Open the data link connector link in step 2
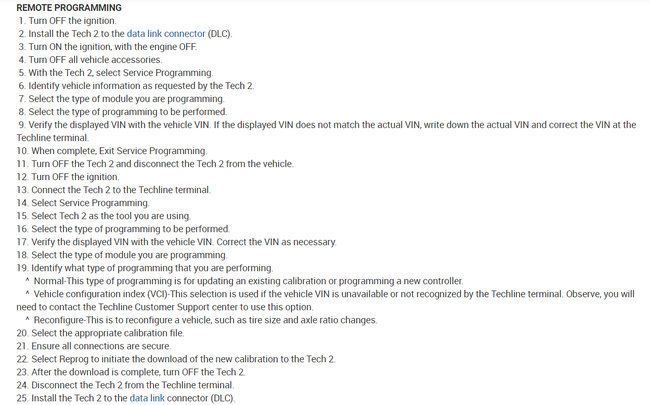 click(172, 33)
